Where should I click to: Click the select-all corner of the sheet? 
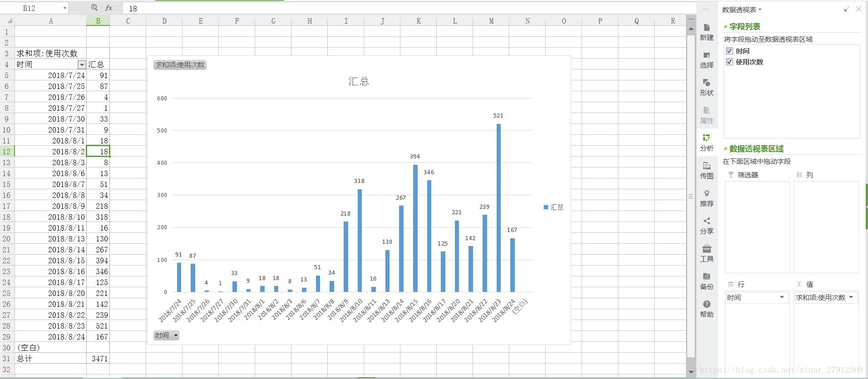tap(7, 21)
